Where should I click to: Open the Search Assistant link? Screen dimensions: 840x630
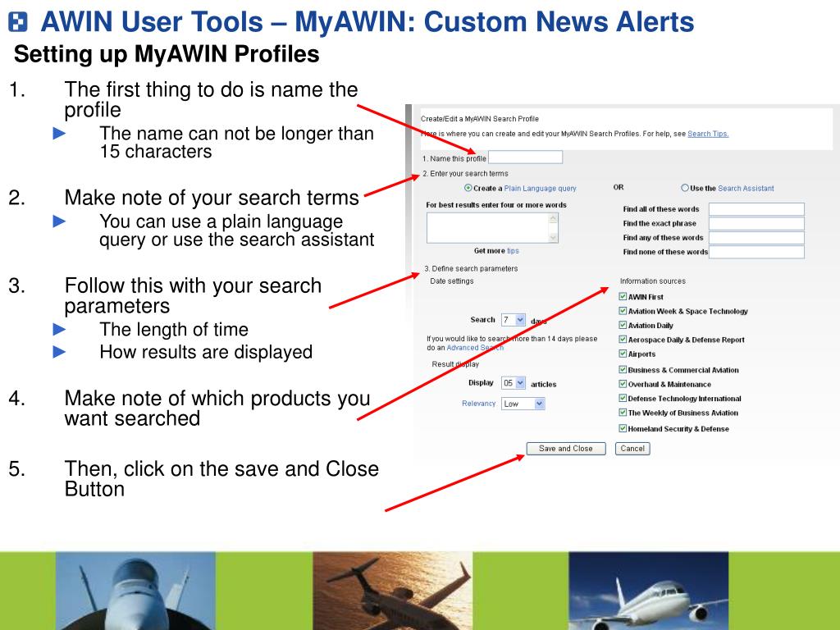(746, 189)
